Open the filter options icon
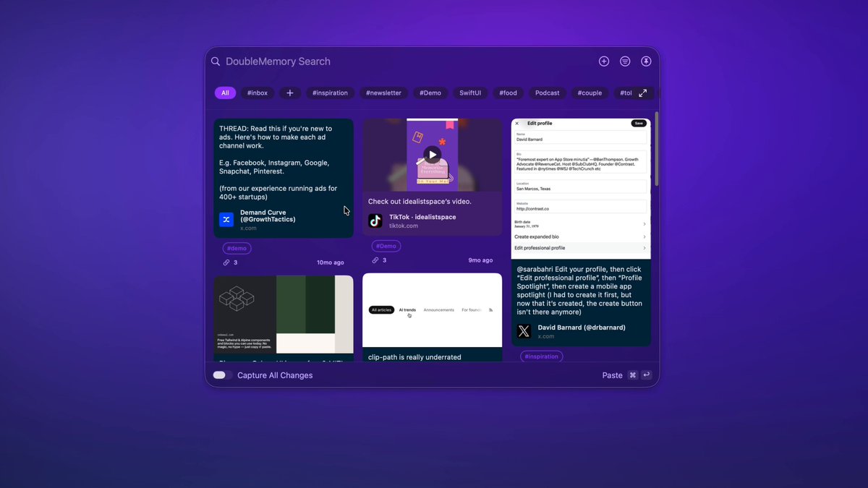Screen dimensions: 868x488 [x=625, y=61]
